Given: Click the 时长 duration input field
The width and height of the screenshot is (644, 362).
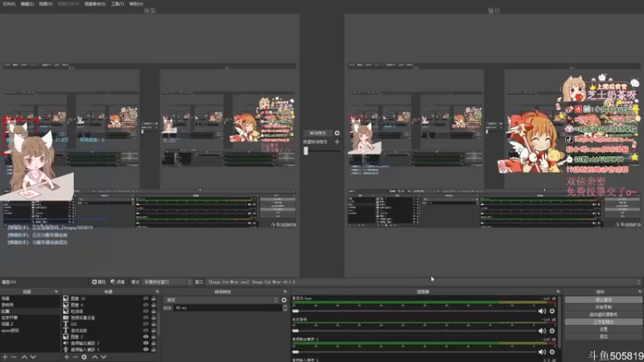Looking at the screenshot, I should (x=228, y=308).
